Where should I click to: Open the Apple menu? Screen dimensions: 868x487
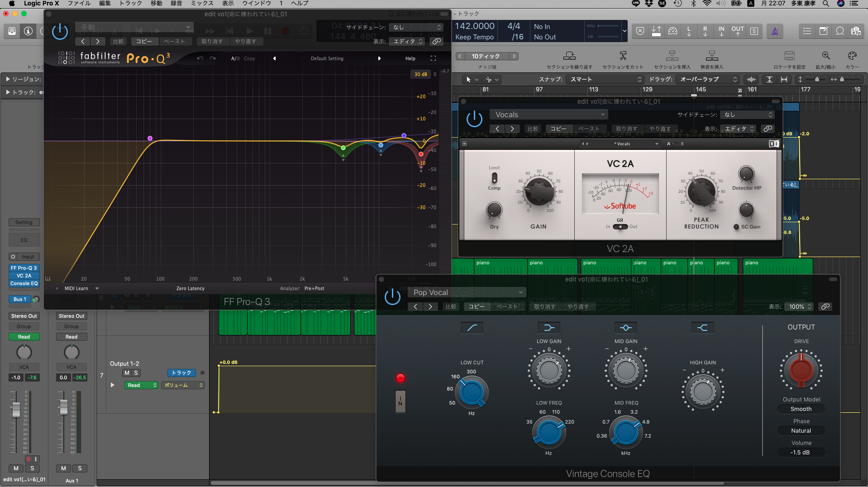(12, 4)
